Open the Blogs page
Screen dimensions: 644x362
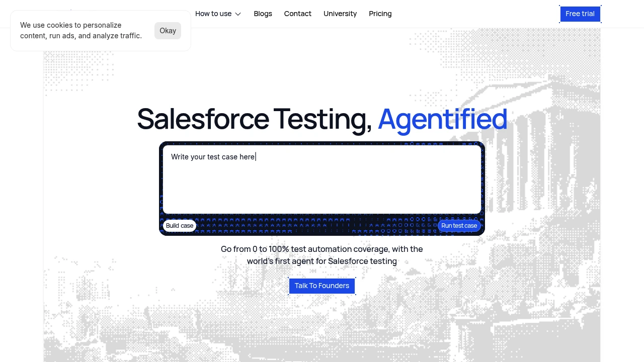(263, 14)
